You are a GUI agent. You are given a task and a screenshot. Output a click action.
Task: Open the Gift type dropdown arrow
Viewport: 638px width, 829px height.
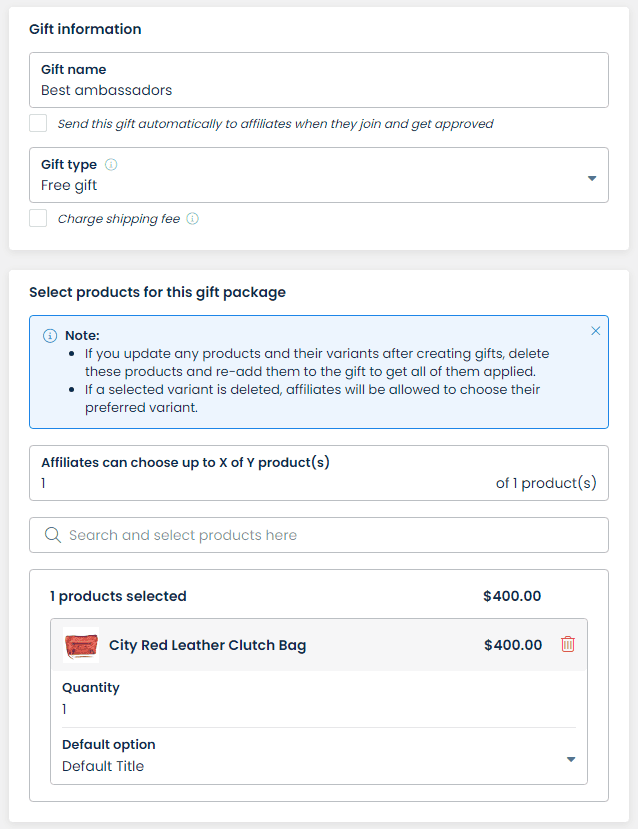coord(592,178)
